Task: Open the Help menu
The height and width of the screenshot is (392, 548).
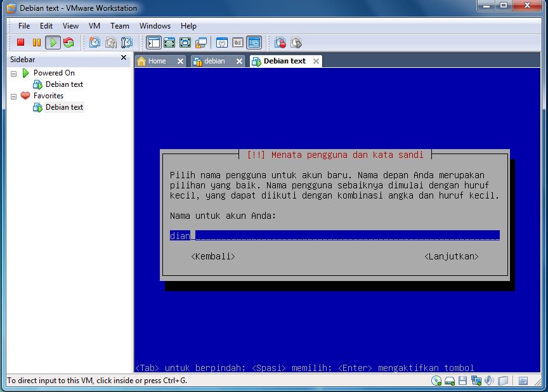Action: coord(188,26)
